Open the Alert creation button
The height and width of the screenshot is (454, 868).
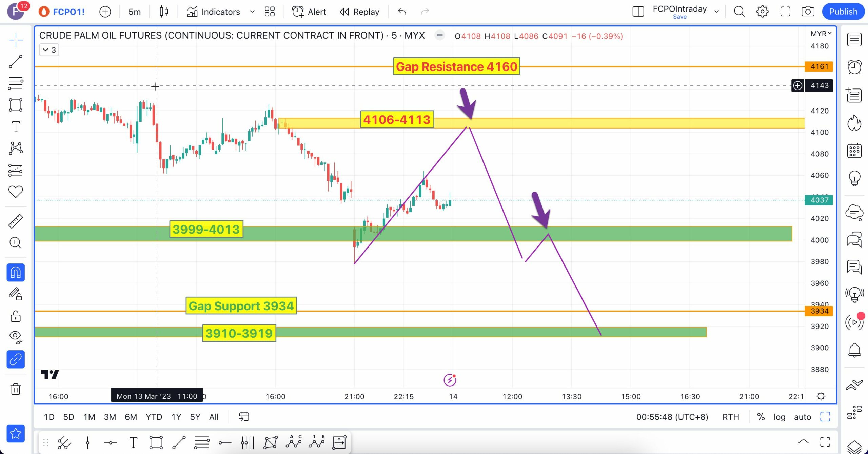click(309, 12)
